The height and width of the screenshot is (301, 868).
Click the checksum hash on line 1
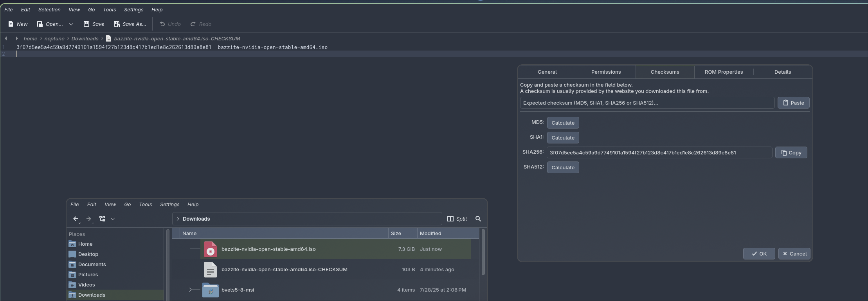[x=114, y=47]
